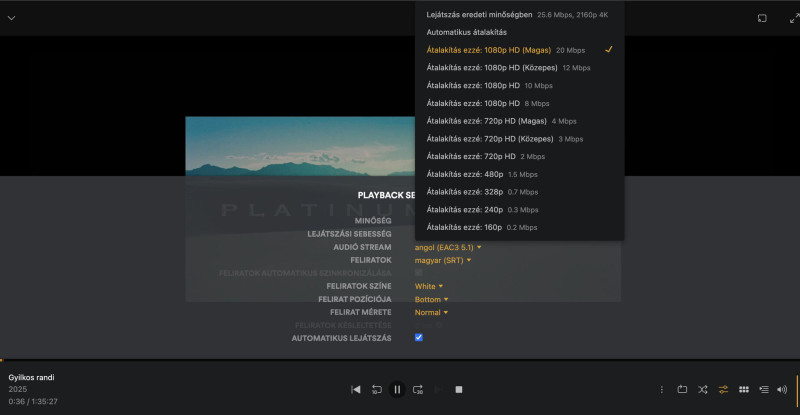Click the elapsed time 0:36 / 1:35:27
This screenshot has height=415, width=800.
click(33, 401)
